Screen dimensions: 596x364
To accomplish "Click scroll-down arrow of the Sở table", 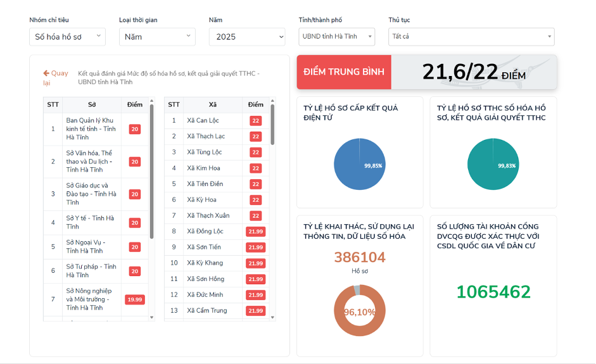I will (151, 317).
